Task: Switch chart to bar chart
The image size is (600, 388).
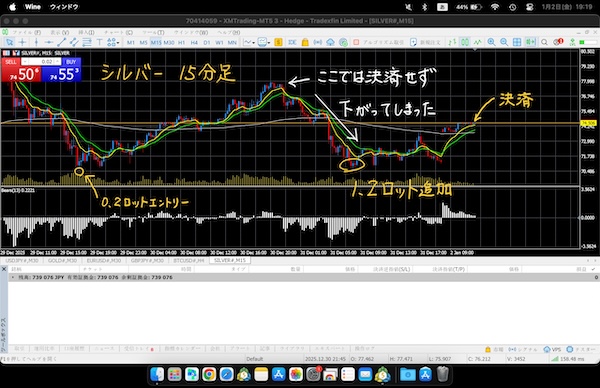Action: [x=452, y=42]
